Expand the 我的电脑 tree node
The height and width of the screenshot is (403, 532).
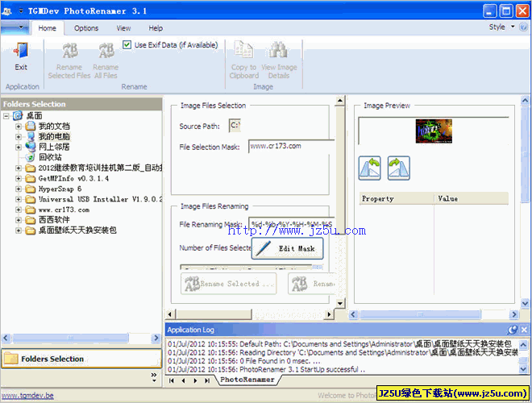coord(19,137)
